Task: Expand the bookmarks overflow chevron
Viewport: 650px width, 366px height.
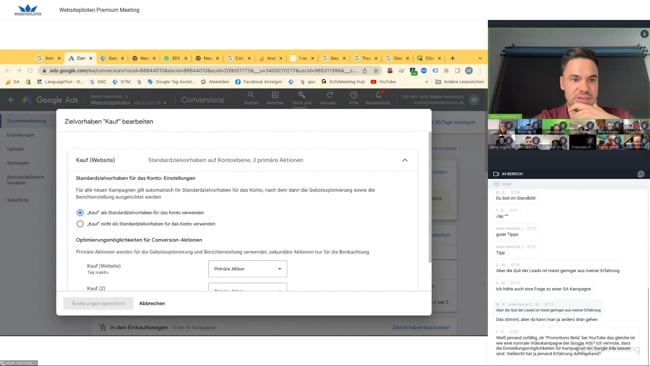Action: 427,82
